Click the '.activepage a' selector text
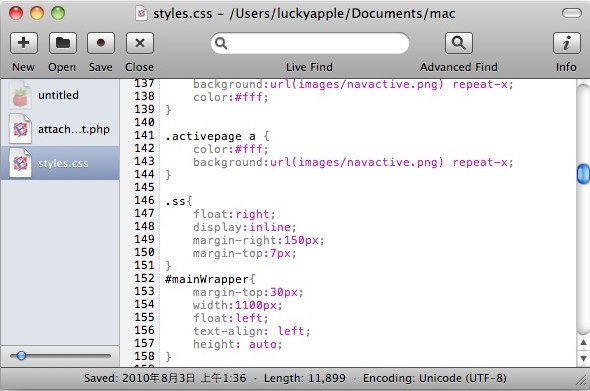This screenshot has width=590, height=391. (x=210, y=136)
